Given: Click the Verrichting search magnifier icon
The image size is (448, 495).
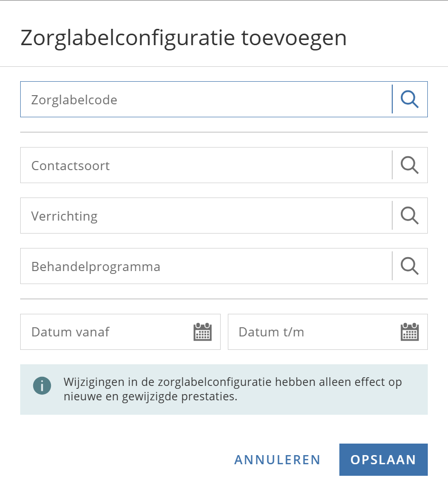Looking at the screenshot, I should coord(410,216).
